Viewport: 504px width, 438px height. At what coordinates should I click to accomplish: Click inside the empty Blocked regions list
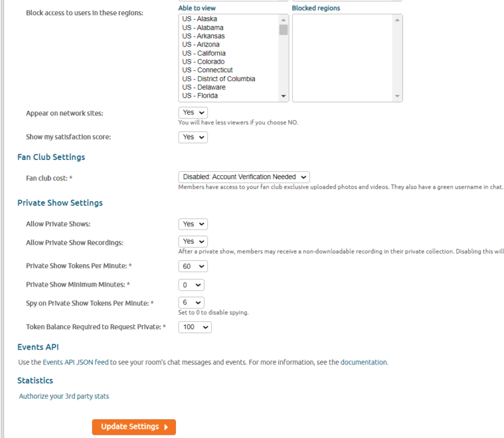343,58
